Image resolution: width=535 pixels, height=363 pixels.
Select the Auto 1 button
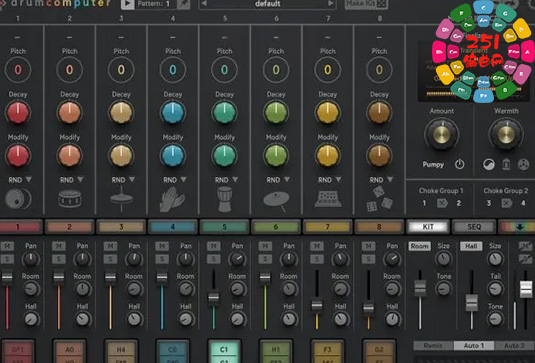(474, 346)
